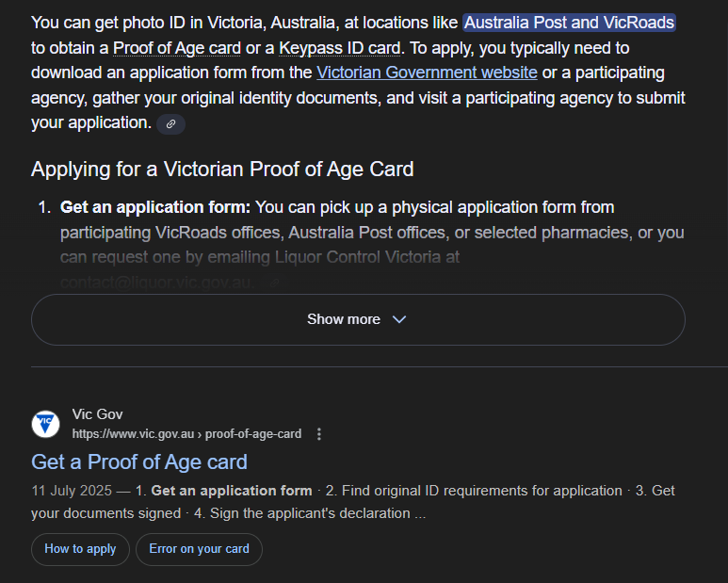Click the faded contact@liquor.vic.gov.au email address
The height and width of the screenshot is (583, 728).
[158, 282]
